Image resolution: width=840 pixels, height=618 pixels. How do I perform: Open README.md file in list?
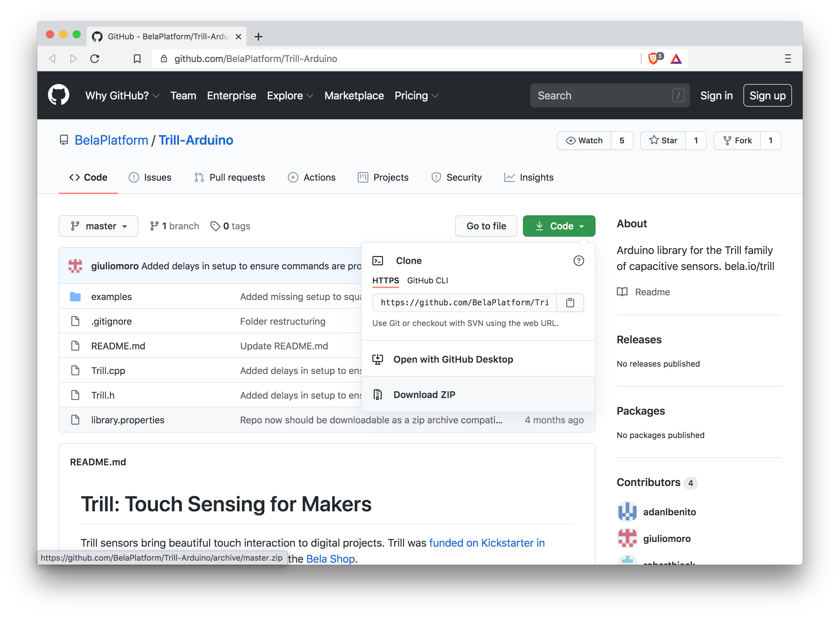click(x=118, y=346)
